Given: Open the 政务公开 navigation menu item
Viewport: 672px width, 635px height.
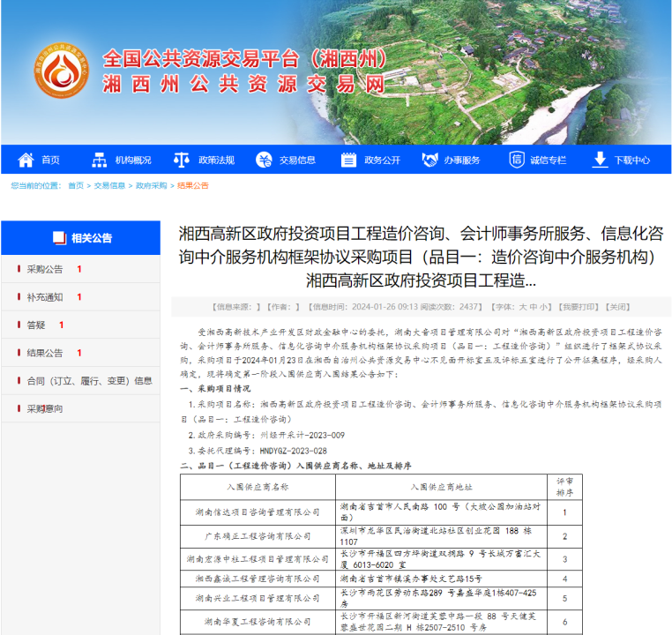Looking at the screenshot, I should coord(382,161).
